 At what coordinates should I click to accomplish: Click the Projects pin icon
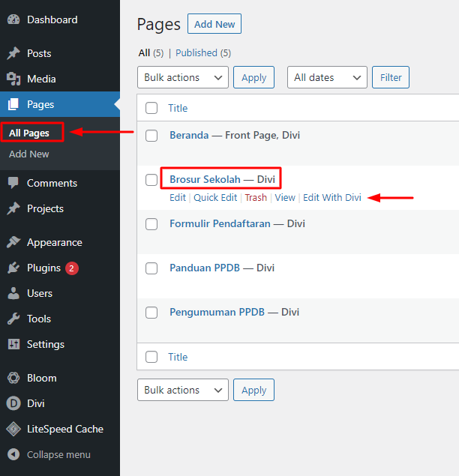coord(13,208)
